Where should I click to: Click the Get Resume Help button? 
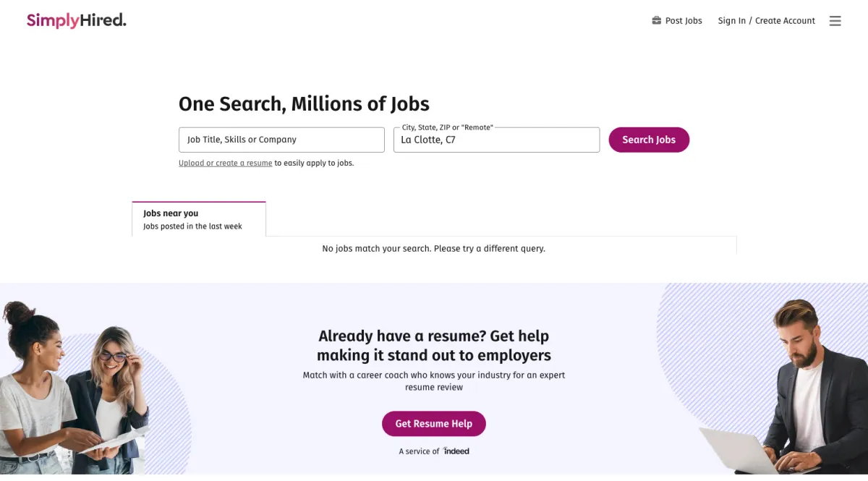pyautogui.click(x=433, y=424)
